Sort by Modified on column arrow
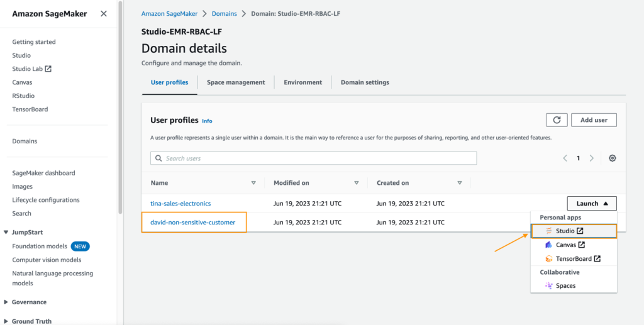 pos(357,183)
